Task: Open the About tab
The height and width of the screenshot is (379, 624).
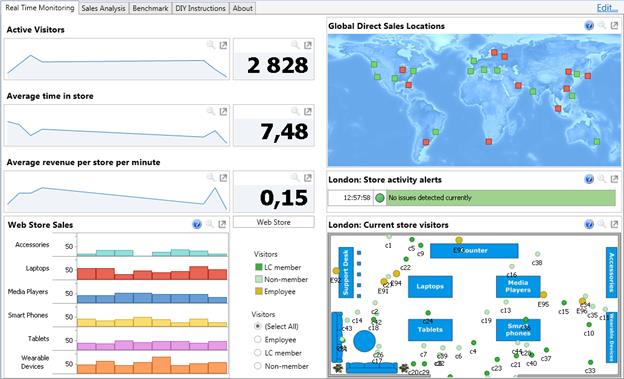Action: click(242, 8)
